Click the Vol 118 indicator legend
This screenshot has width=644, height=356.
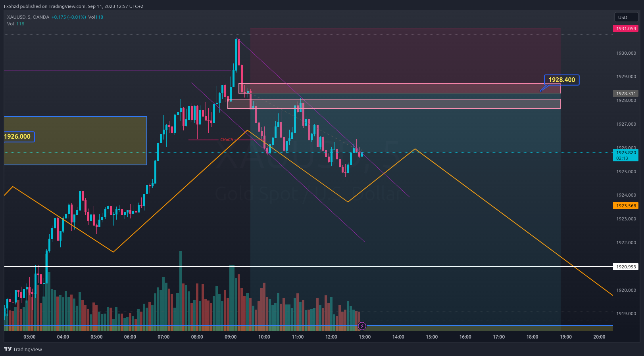click(15, 24)
